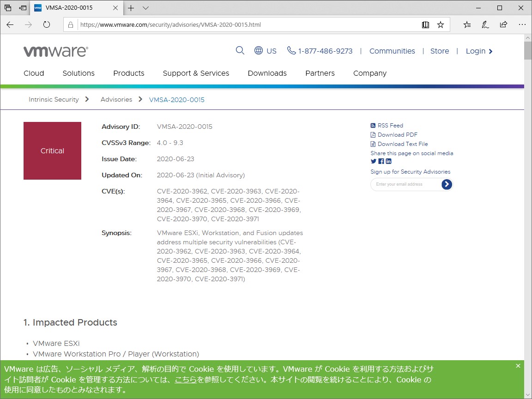
Task: Click the "1. Impacted Products" heading
Action: [70, 322]
